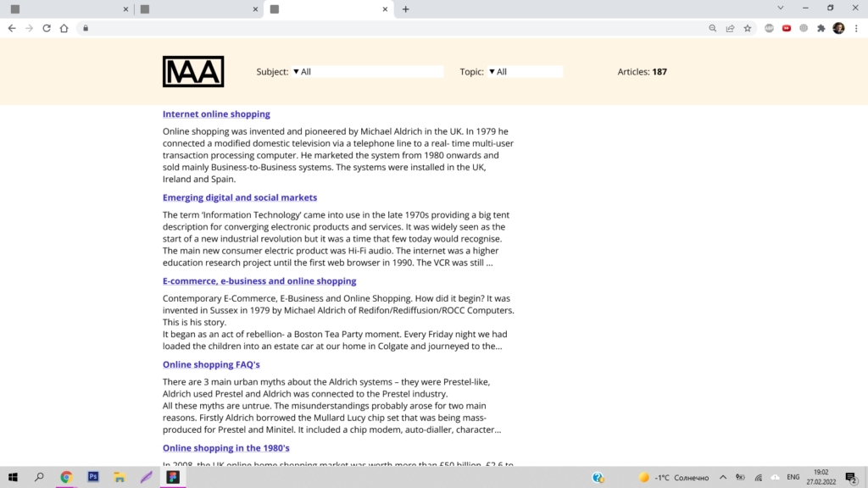Screen dimensions: 868x488
Task: Open the Windows Start menu
Action: [14, 477]
